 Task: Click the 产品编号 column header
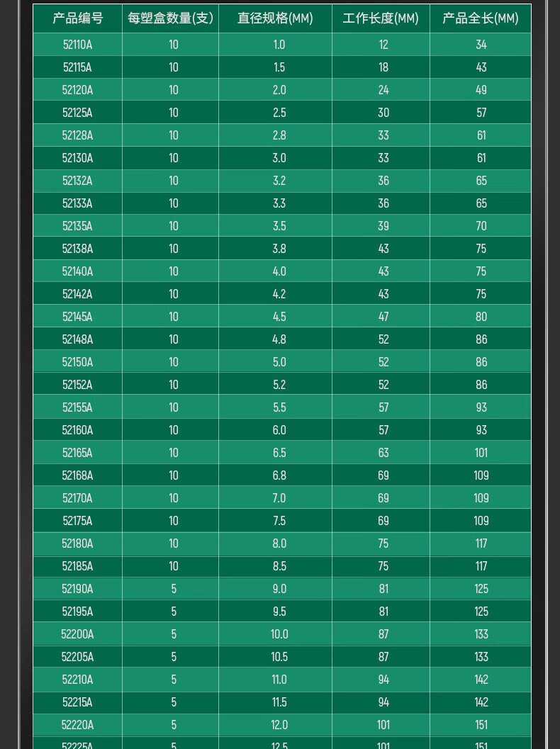pyautogui.click(x=77, y=18)
